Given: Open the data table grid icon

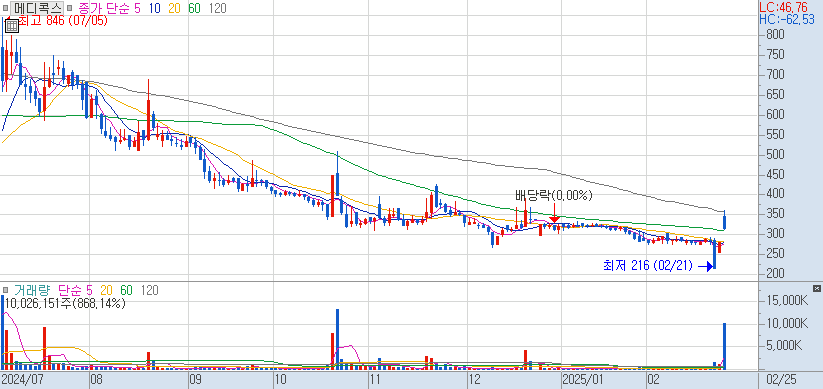Looking at the screenshot, I should (x=11, y=26).
